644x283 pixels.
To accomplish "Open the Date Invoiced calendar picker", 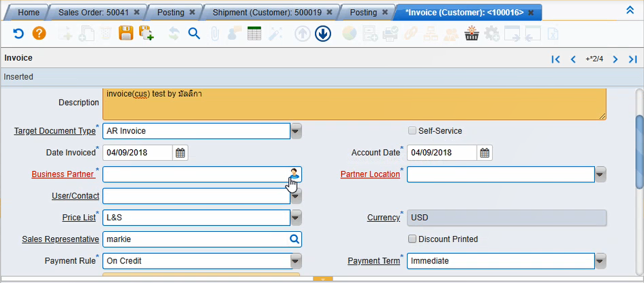I will click(181, 153).
